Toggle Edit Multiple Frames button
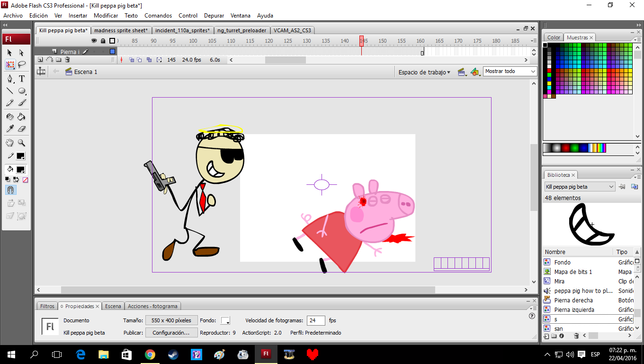 point(149,60)
